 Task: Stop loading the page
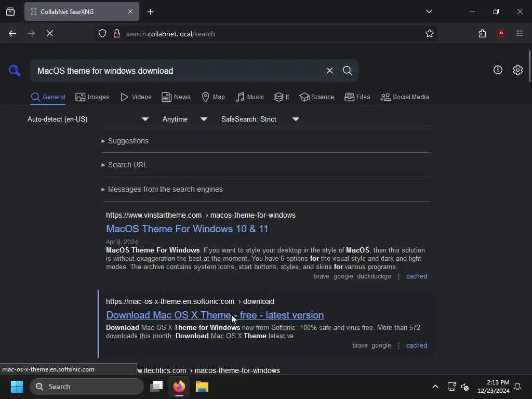(x=50, y=34)
